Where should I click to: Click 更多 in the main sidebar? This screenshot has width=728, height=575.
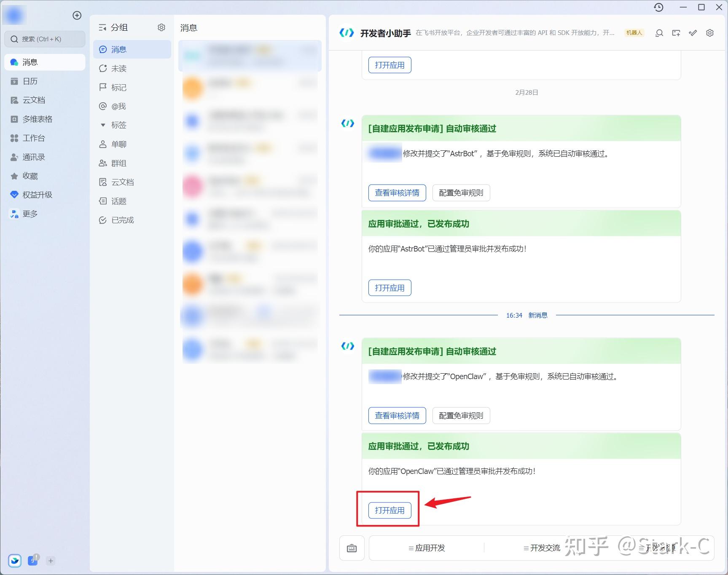[45, 214]
